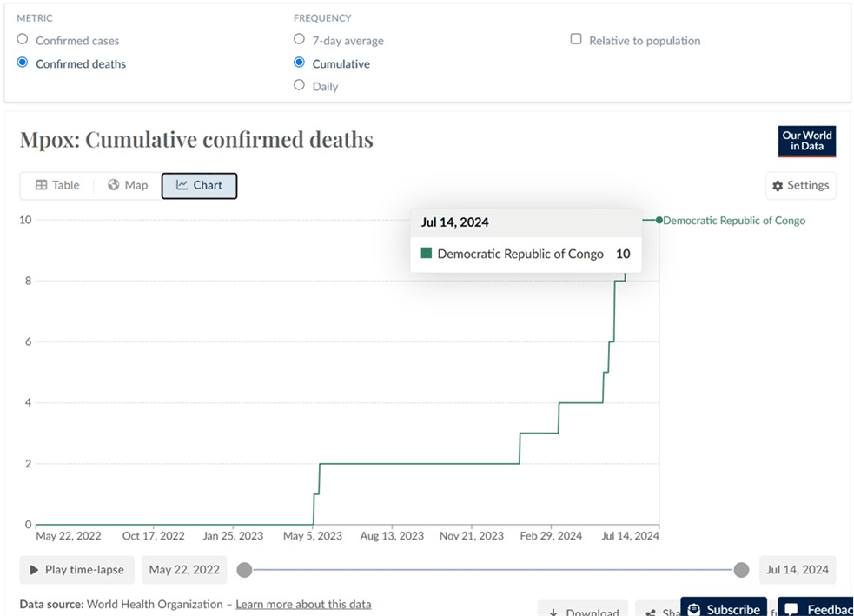
Task: Click the Feedback speech bubble icon
Action: tap(791, 609)
